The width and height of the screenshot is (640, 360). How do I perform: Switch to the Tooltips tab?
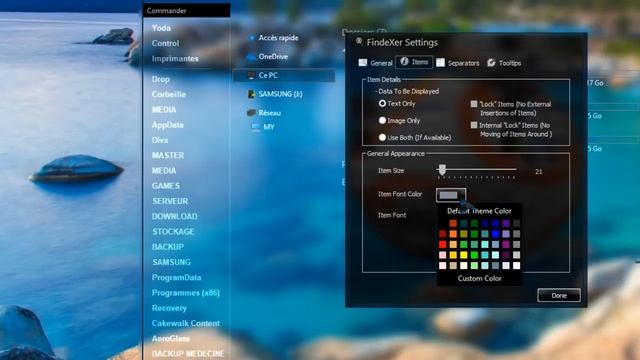[x=504, y=62]
